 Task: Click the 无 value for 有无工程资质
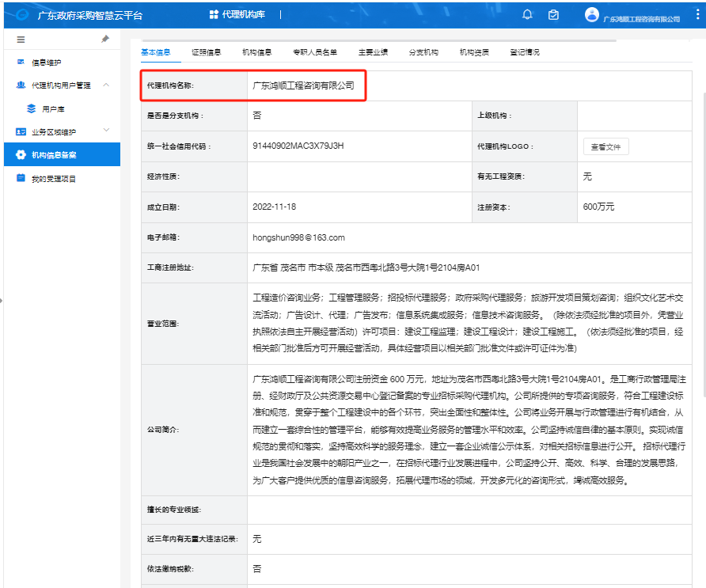click(587, 176)
